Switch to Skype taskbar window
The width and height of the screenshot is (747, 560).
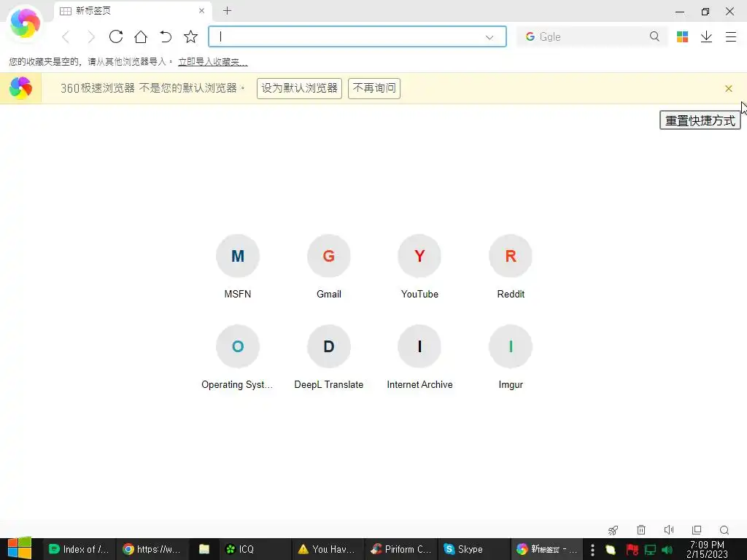(473, 549)
